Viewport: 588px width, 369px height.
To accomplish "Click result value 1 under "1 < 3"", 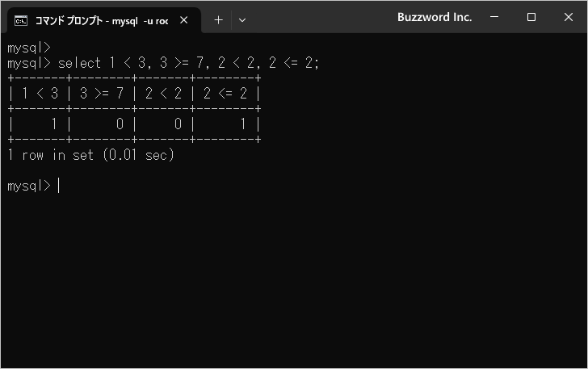I will pyautogui.click(x=54, y=124).
